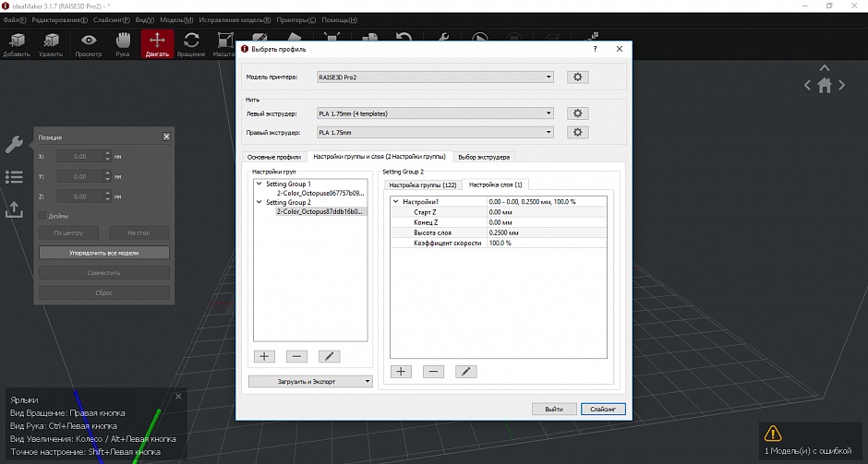Open the Левый экструдер filament dropdown
The image size is (868, 464).
pos(434,113)
